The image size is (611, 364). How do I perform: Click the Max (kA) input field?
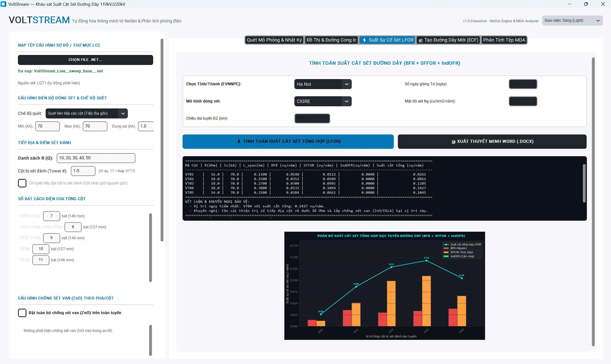point(95,126)
